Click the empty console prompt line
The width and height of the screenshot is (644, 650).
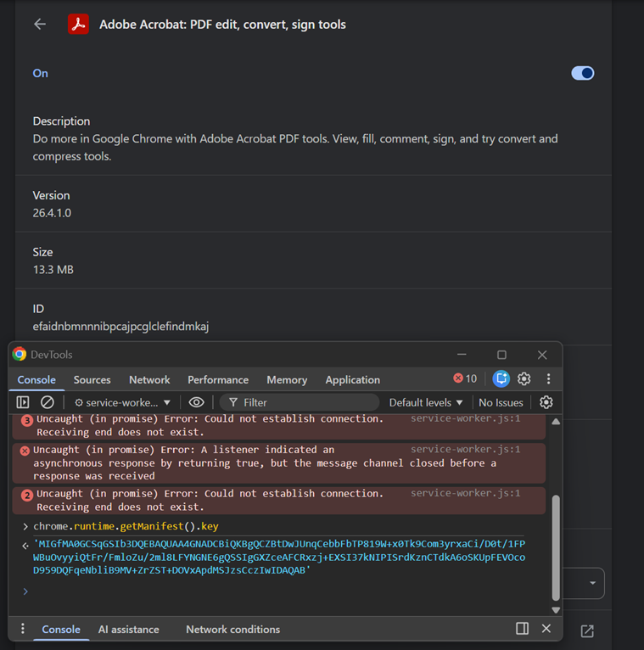pyautogui.click(x=279, y=591)
